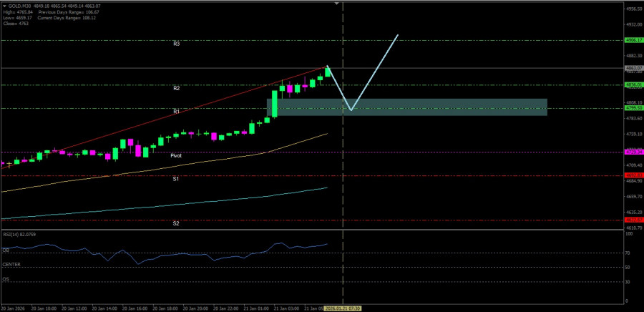
Task: Click the highlighted 2026.01.21 07:30 time label
Action: (x=343, y=308)
